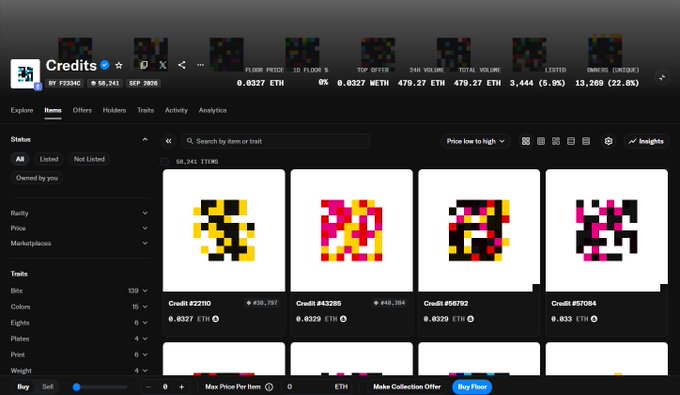
Task: View the Activity tab
Action: [176, 110]
